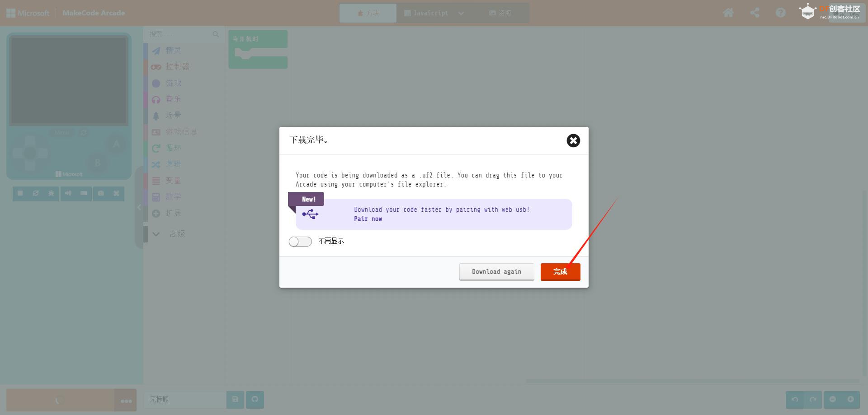Screen dimensions: 868x415
Task: Click the project name field 无标题
Action: [184, 400]
